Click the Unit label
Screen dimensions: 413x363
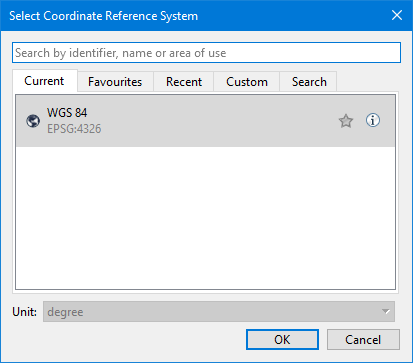point(24,312)
